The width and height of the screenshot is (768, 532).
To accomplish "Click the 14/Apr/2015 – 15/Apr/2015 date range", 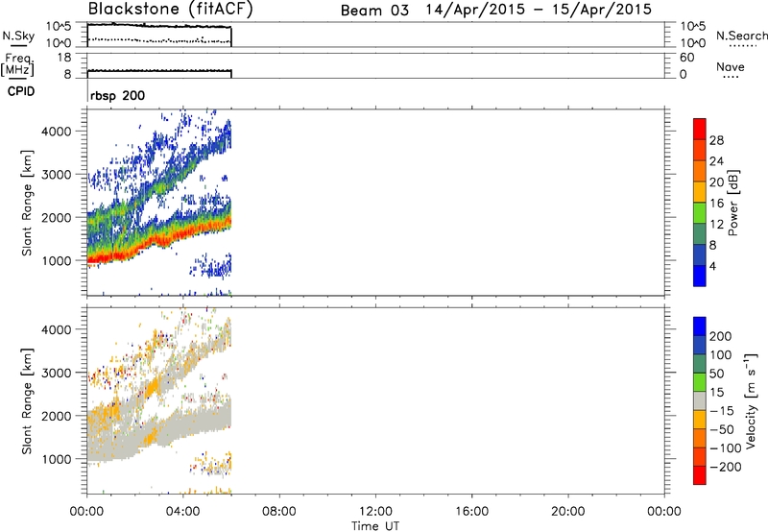I will [539, 10].
